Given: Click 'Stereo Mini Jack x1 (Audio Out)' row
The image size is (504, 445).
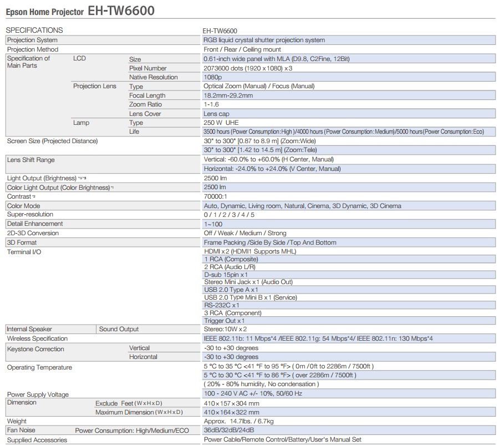Looking at the screenshot, I should pyautogui.click(x=248, y=282).
